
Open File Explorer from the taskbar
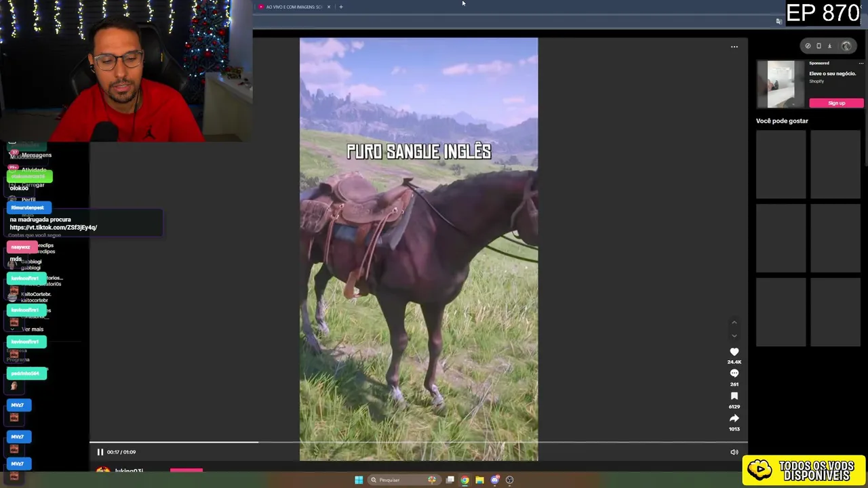pyautogui.click(x=479, y=480)
